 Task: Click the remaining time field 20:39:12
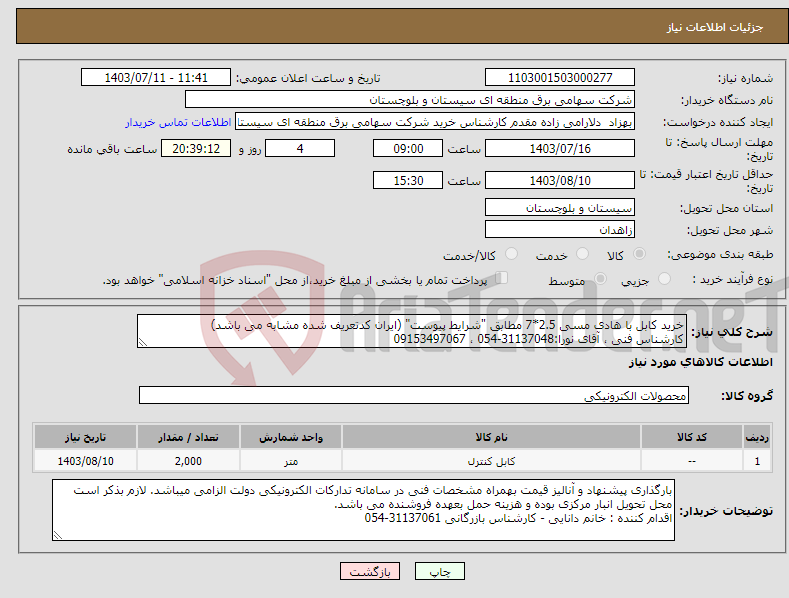click(196, 148)
